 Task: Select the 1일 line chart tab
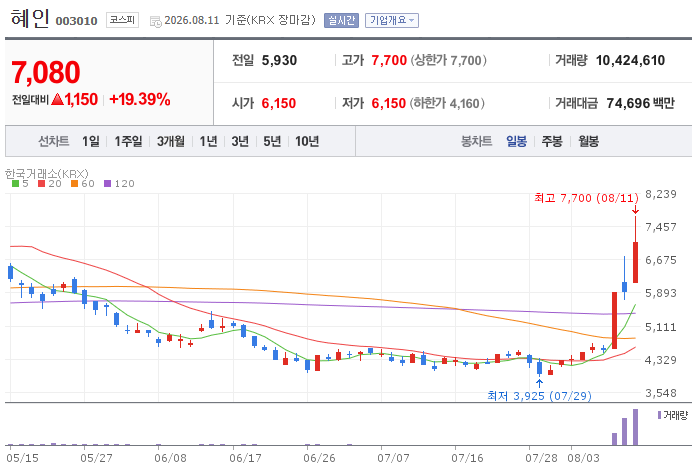tap(90, 141)
